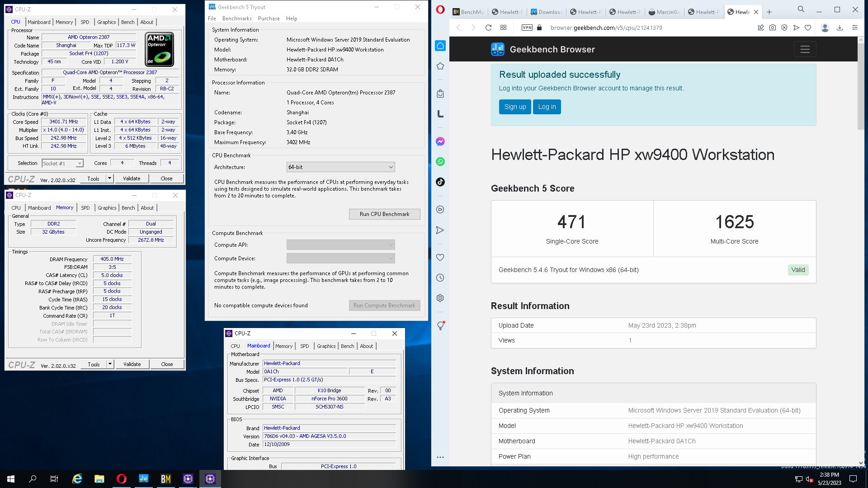
Task: Open Graphics tab in Memory CPU-Z window
Action: tap(107, 208)
